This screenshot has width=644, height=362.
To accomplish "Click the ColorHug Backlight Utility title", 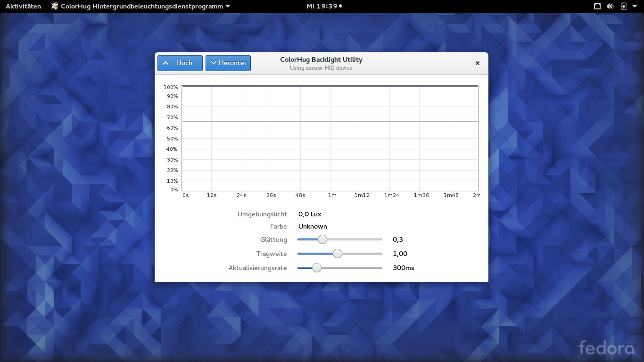I will click(321, 59).
